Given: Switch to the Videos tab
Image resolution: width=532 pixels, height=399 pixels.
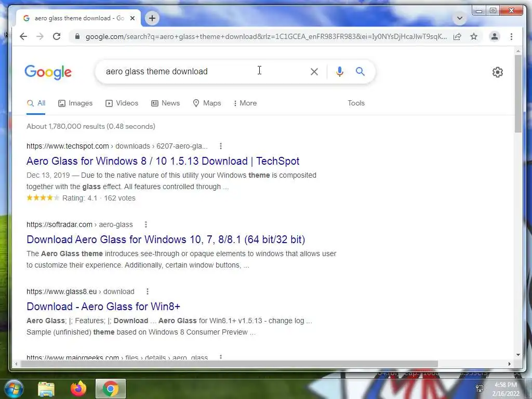Looking at the screenshot, I should click(122, 103).
